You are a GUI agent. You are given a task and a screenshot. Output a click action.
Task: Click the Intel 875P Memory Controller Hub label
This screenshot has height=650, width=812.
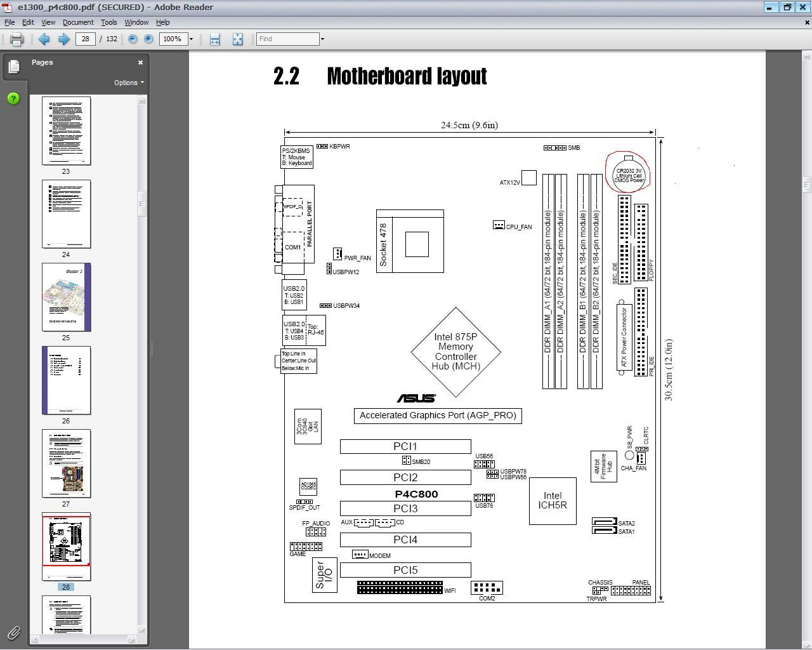[x=455, y=352]
